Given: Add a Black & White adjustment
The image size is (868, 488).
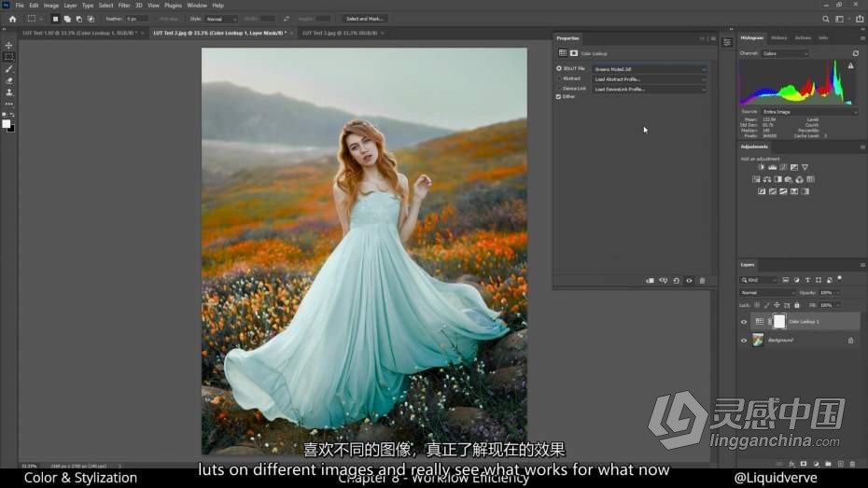Looking at the screenshot, I should coord(777,179).
